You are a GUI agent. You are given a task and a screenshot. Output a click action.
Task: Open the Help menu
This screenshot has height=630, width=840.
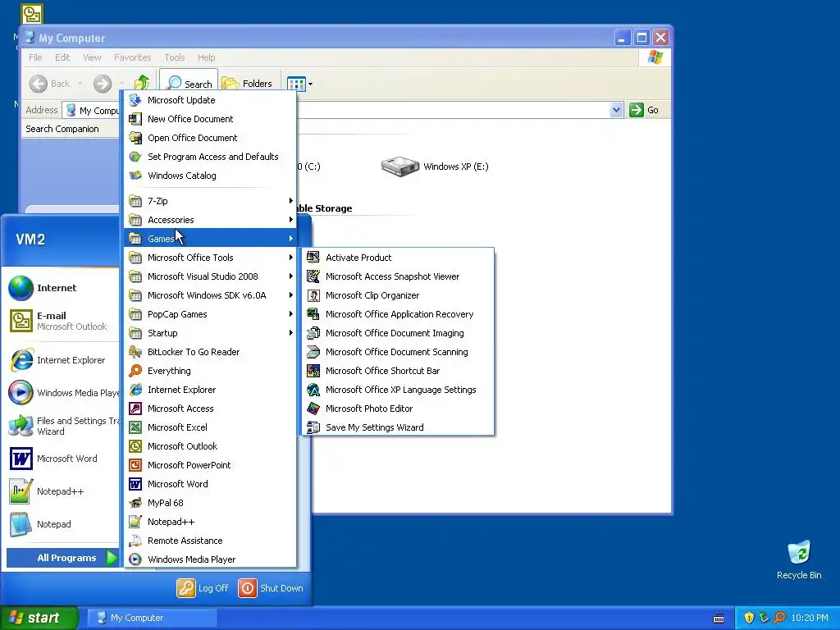pos(206,57)
